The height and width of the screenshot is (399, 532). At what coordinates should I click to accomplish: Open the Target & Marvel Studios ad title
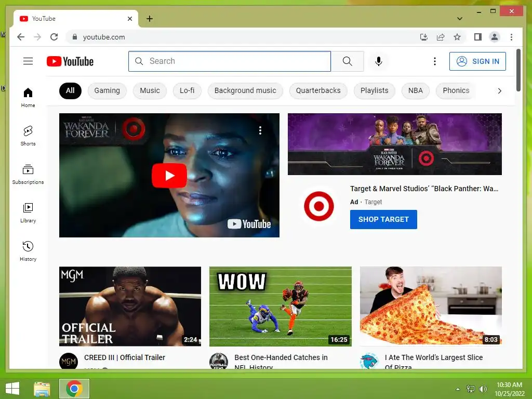(x=424, y=189)
